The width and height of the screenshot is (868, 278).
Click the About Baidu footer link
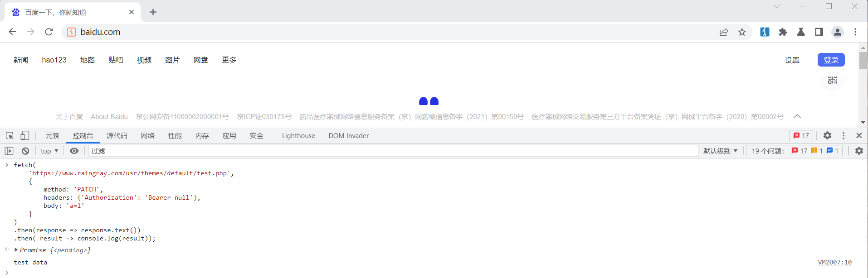click(x=109, y=117)
